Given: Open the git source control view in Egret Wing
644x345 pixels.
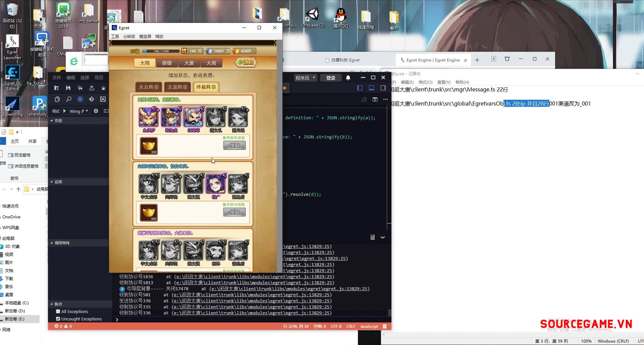Looking at the screenshot, I should point(92,99).
